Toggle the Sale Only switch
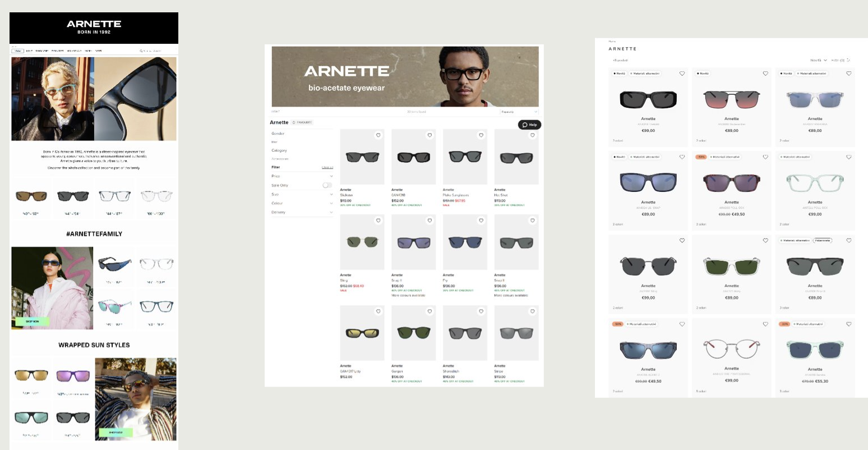Image resolution: width=868 pixels, height=450 pixels. coord(327,185)
